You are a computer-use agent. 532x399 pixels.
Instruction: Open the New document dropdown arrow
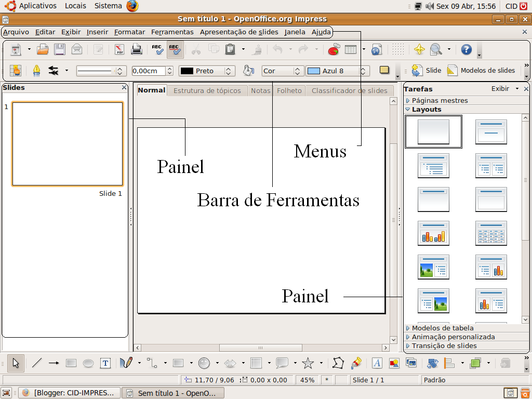[x=29, y=49]
